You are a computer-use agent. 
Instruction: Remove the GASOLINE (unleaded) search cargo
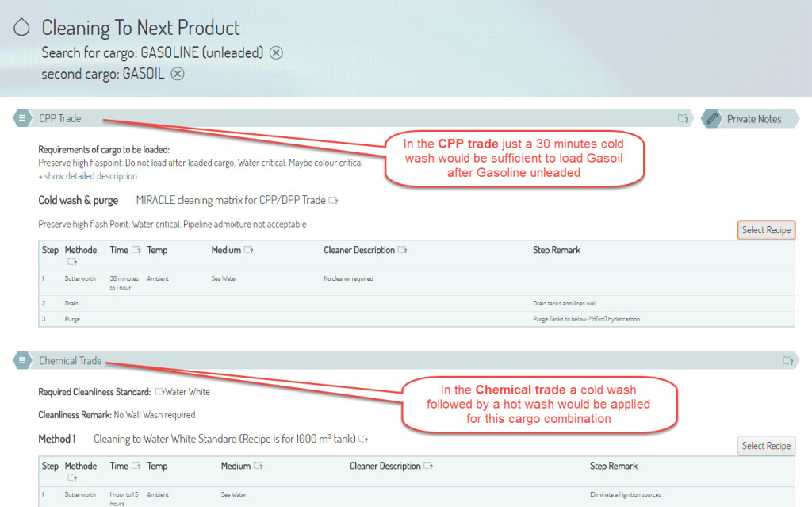pos(276,52)
